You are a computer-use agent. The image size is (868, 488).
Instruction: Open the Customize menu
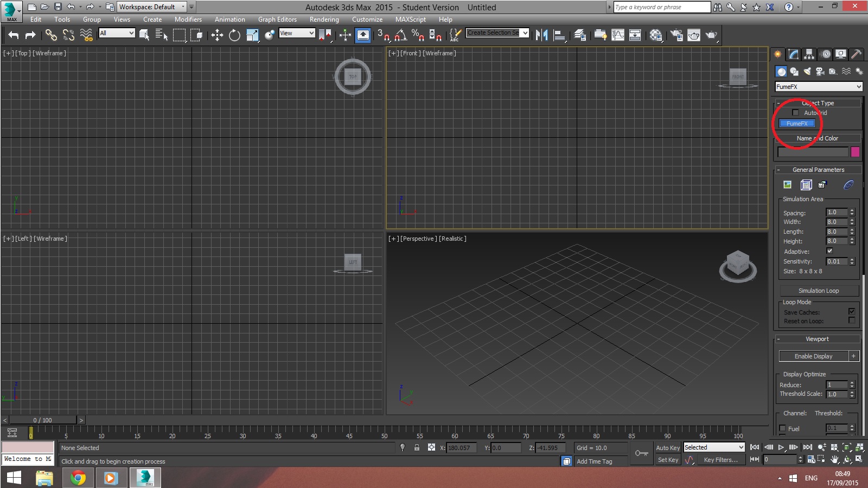367,20
